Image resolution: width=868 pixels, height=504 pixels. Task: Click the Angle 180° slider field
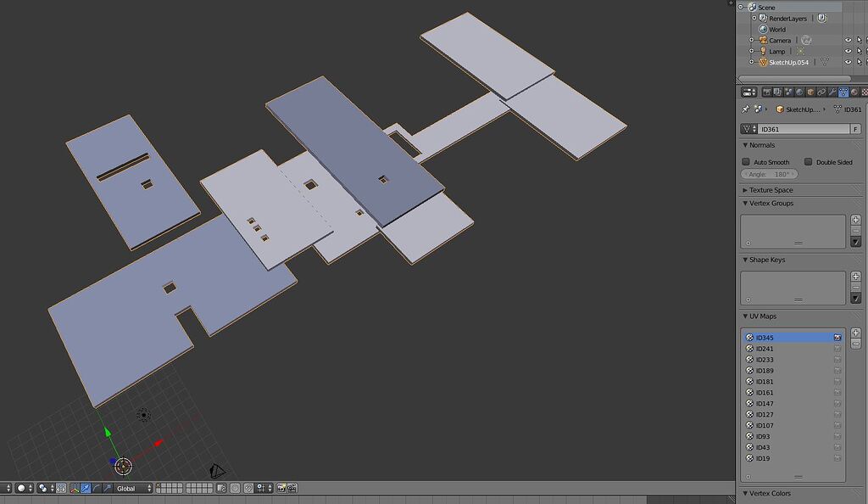(x=770, y=174)
